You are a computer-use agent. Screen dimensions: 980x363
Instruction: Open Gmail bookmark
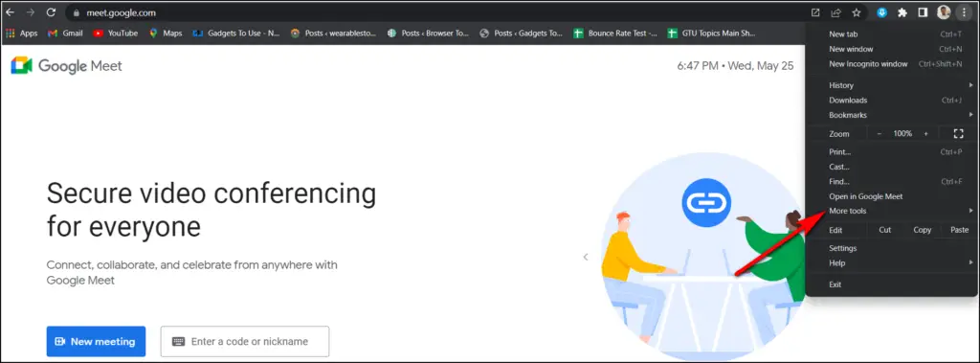coord(65,34)
